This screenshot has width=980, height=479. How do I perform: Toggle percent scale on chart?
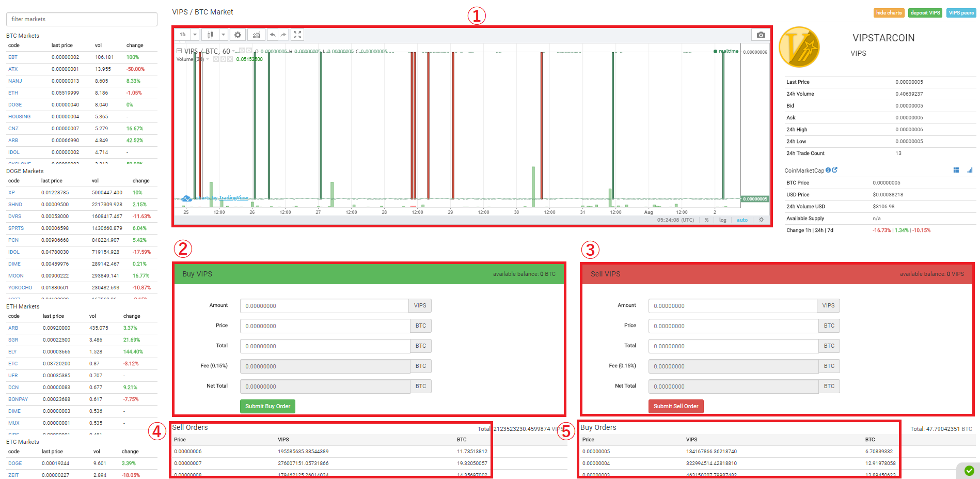click(x=706, y=220)
